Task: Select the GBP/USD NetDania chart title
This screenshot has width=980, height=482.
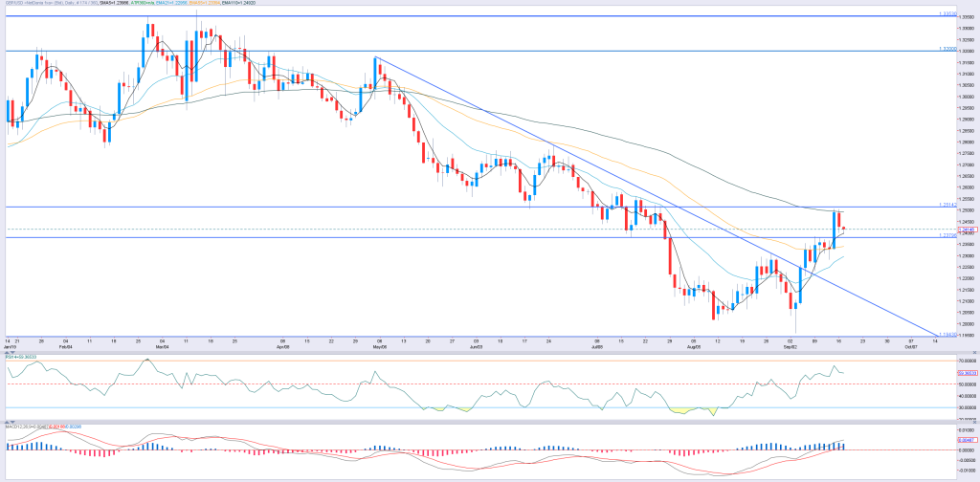Action: pyautogui.click(x=52, y=3)
